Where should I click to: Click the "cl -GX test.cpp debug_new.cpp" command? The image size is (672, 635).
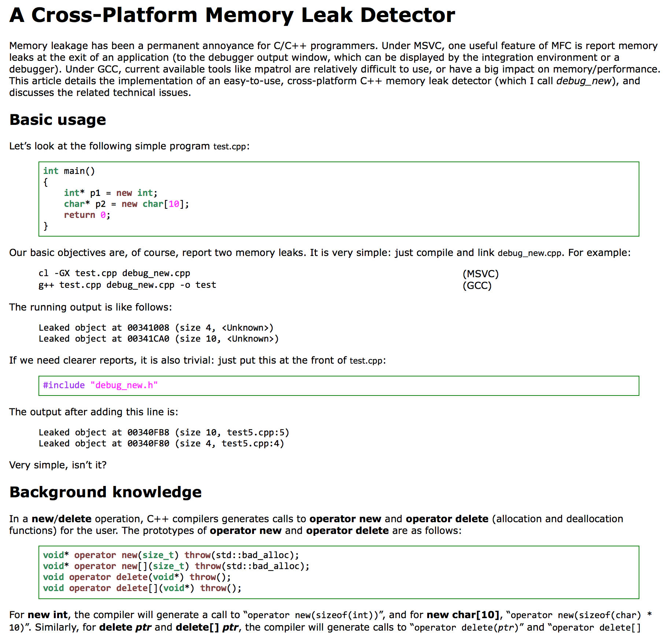coord(114,273)
